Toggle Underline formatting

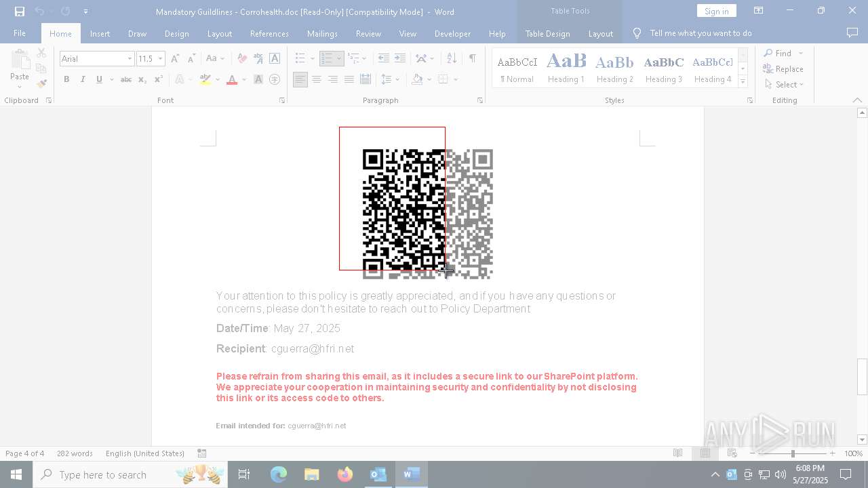(x=99, y=79)
